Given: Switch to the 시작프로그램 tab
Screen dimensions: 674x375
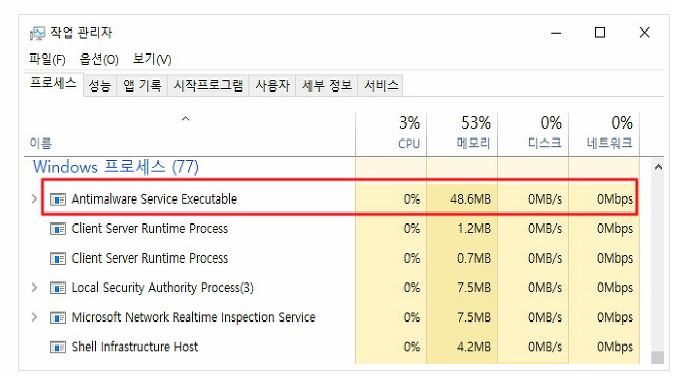Looking at the screenshot, I should click(x=208, y=86).
